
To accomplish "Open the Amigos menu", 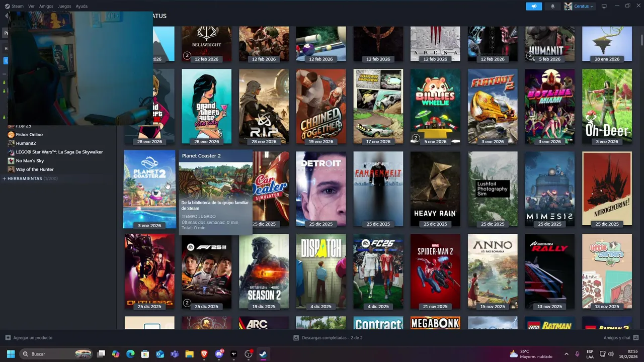I will click(46, 6).
